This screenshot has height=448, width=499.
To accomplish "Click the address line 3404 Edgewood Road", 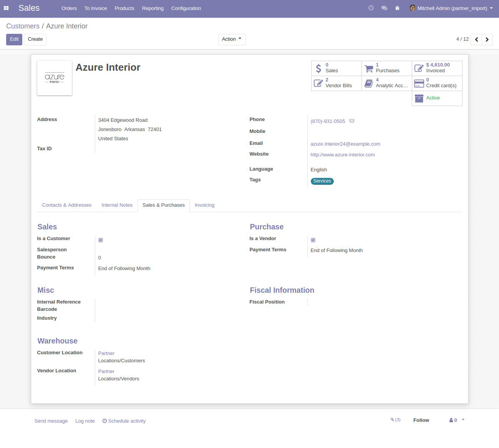I will coord(123,120).
